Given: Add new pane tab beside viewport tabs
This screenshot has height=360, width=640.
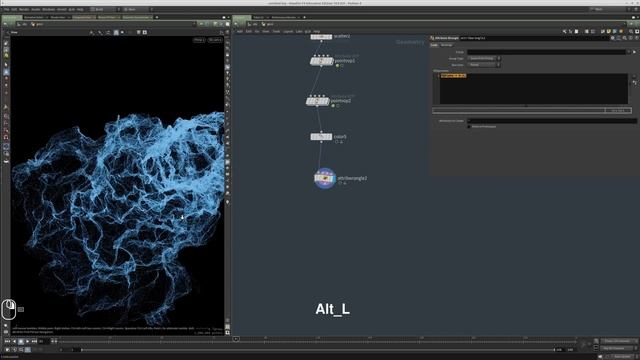Looking at the screenshot, I should (157, 17).
